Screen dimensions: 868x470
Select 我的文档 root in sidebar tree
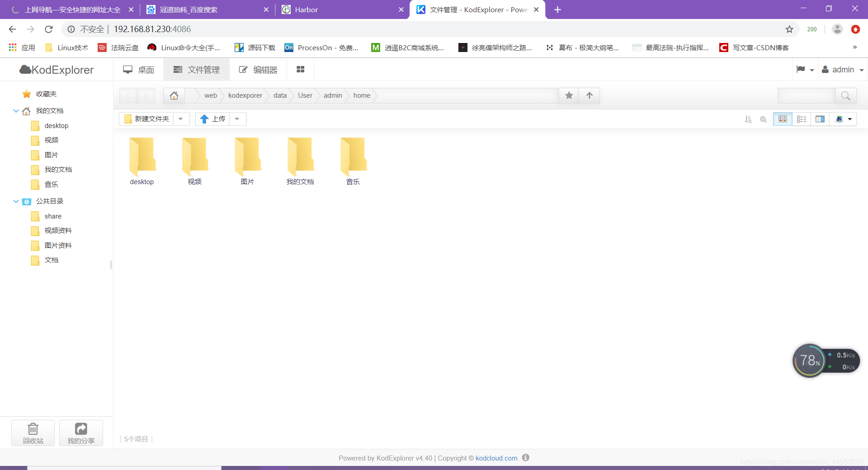click(43, 111)
